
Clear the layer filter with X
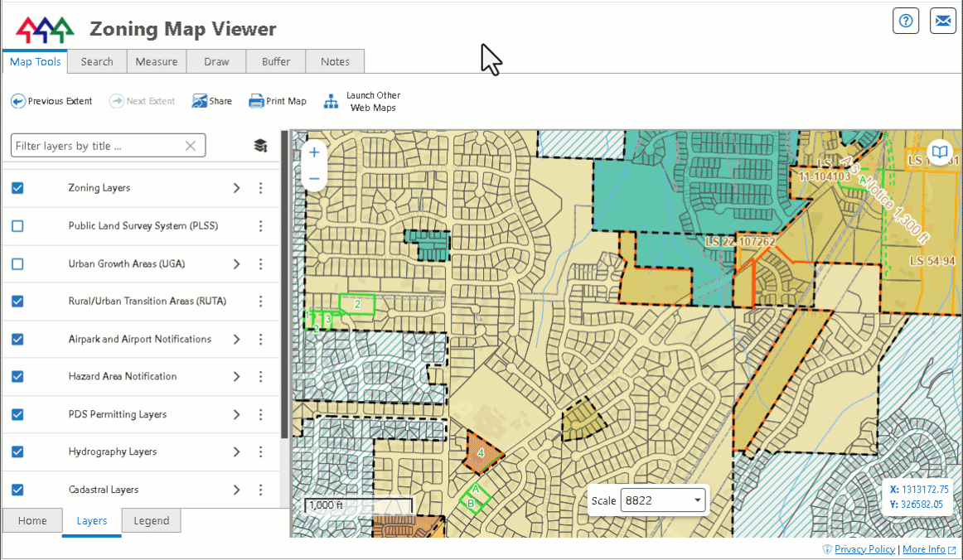(191, 146)
